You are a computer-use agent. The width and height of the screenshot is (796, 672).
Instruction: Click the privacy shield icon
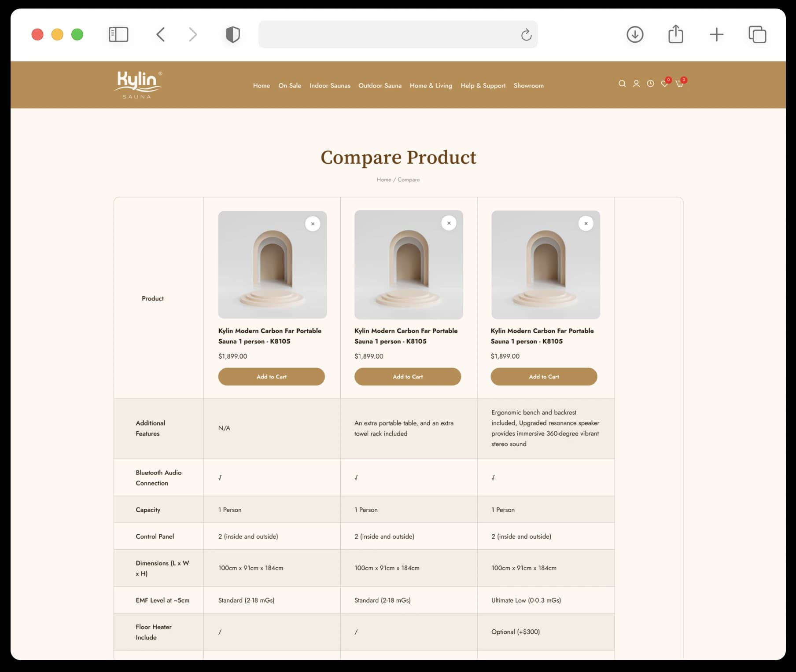(x=233, y=34)
